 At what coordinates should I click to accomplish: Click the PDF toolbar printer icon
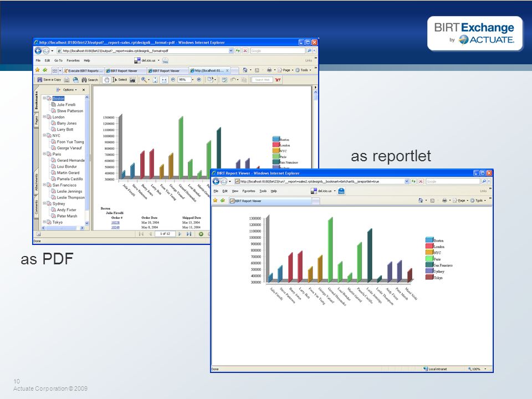67,80
